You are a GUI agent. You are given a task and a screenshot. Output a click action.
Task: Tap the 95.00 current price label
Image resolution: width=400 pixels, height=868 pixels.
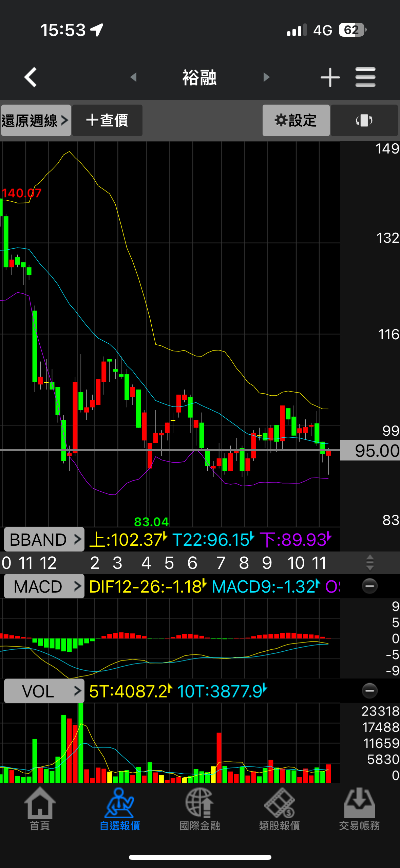[x=370, y=450]
